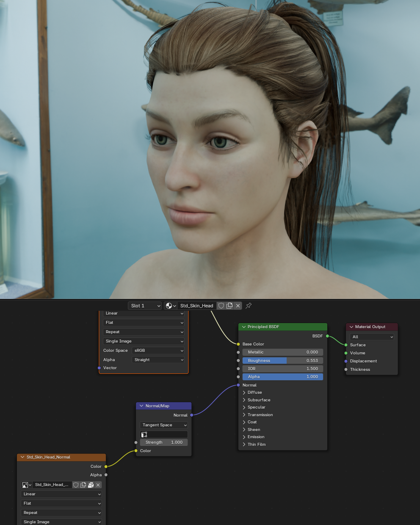Image resolution: width=420 pixels, height=525 pixels.
Task: Open the Color Space sRGB dropdown
Action: pos(158,351)
